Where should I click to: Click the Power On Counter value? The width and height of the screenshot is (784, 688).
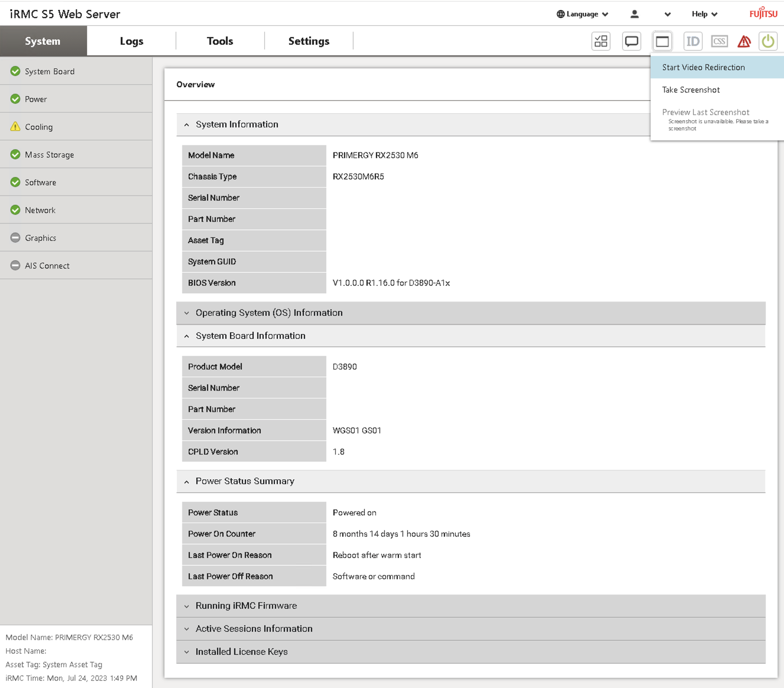click(x=401, y=534)
